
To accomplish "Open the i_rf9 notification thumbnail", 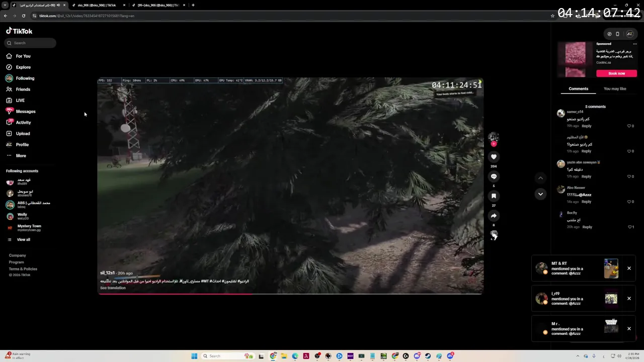I will (x=611, y=299).
